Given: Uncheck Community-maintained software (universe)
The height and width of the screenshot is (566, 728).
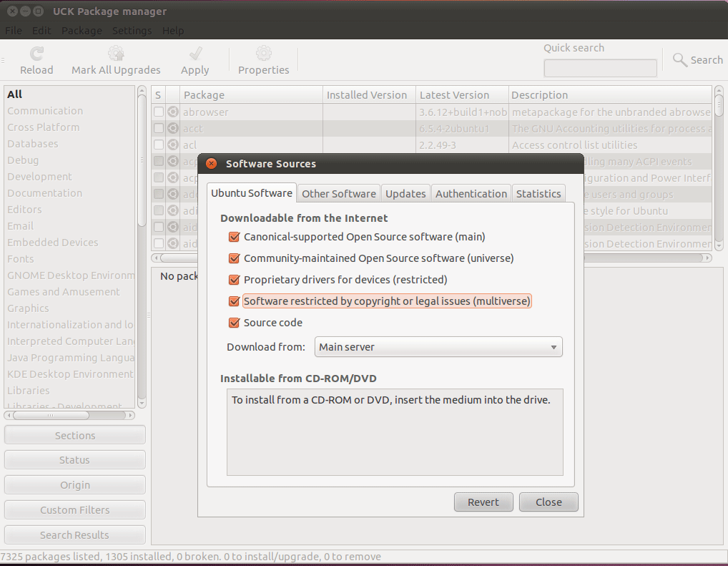Looking at the screenshot, I should [235, 258].
